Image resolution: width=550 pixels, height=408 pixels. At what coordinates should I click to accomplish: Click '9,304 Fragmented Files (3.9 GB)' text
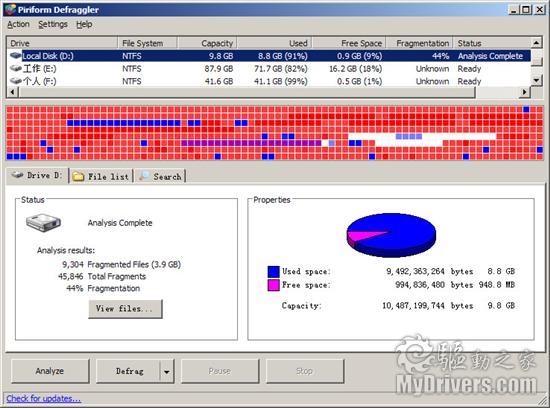point(121,264)
